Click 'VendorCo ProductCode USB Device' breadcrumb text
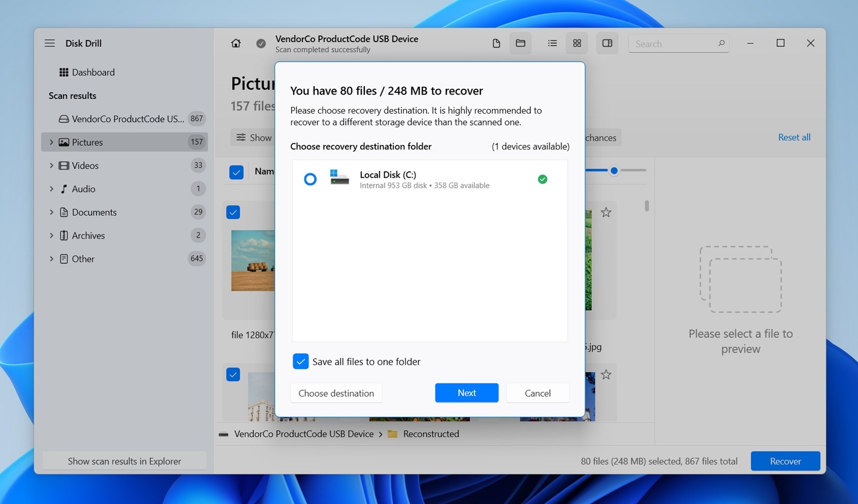 304,434
